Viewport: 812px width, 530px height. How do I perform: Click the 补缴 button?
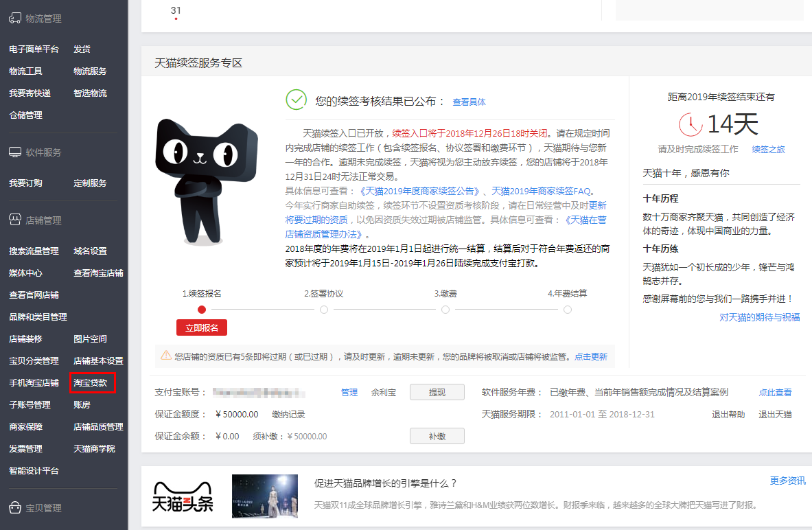click(x=437, y=436)
